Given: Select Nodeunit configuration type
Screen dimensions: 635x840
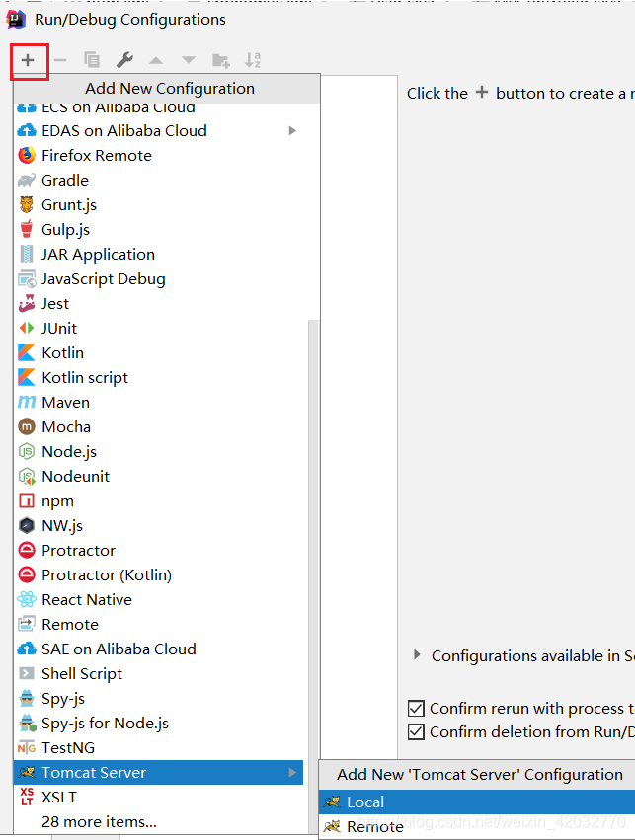Looking at the screenshot, I should click(158, 476).
